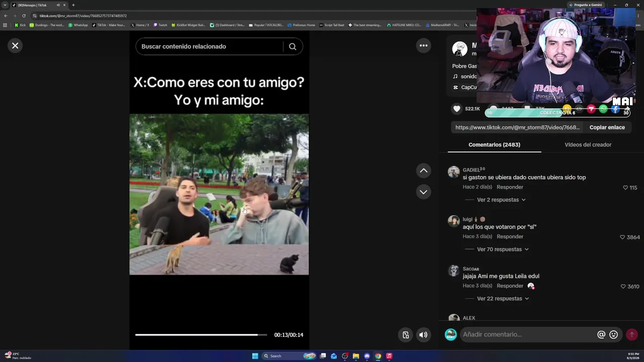This screenshot has width=644, height=362.
Task: Focus the tiktok.com address bar
Action: [x=252, y=16]
